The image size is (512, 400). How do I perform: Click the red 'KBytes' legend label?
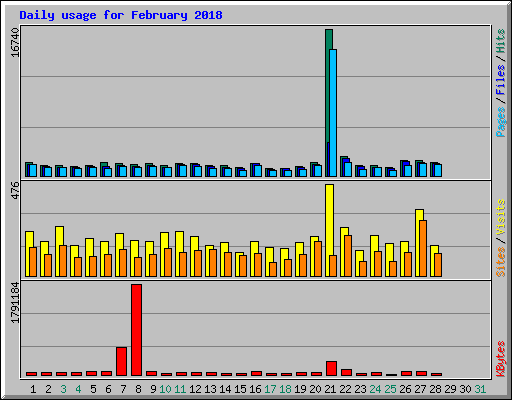point(501,359)
